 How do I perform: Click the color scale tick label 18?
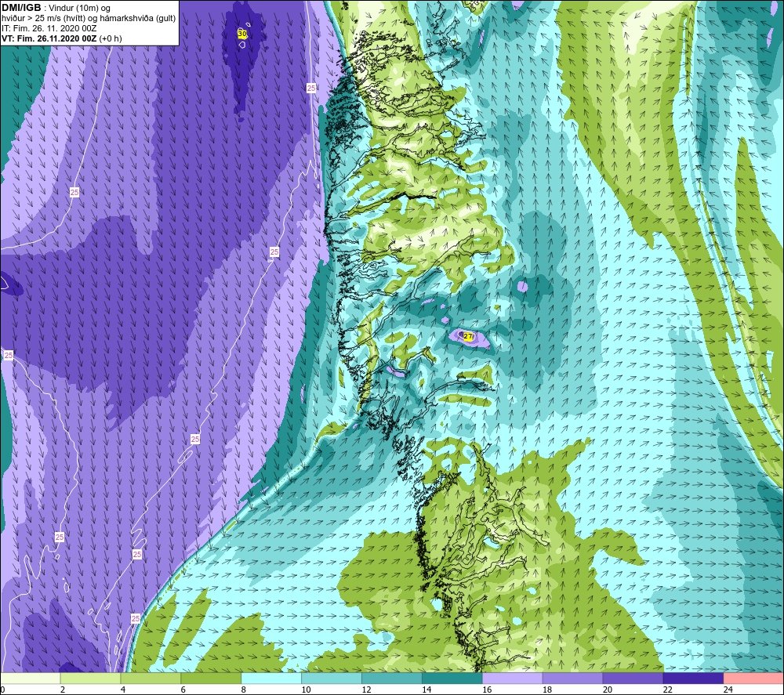pyautogui.click(x=547, y=690)
